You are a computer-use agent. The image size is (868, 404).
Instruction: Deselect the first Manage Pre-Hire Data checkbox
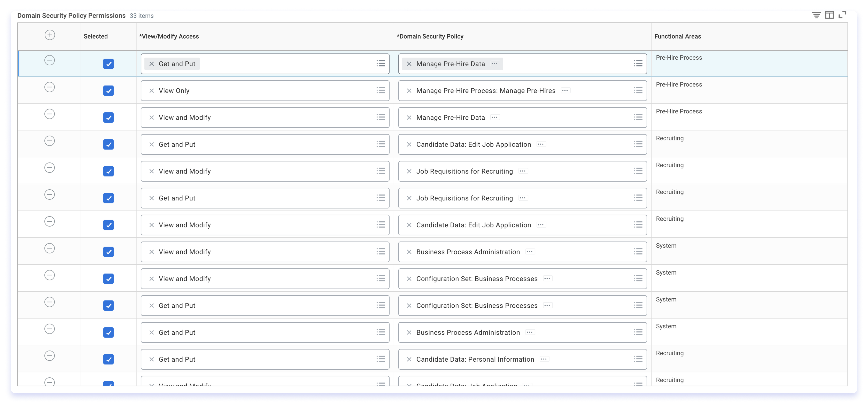(x=109, y=64)
